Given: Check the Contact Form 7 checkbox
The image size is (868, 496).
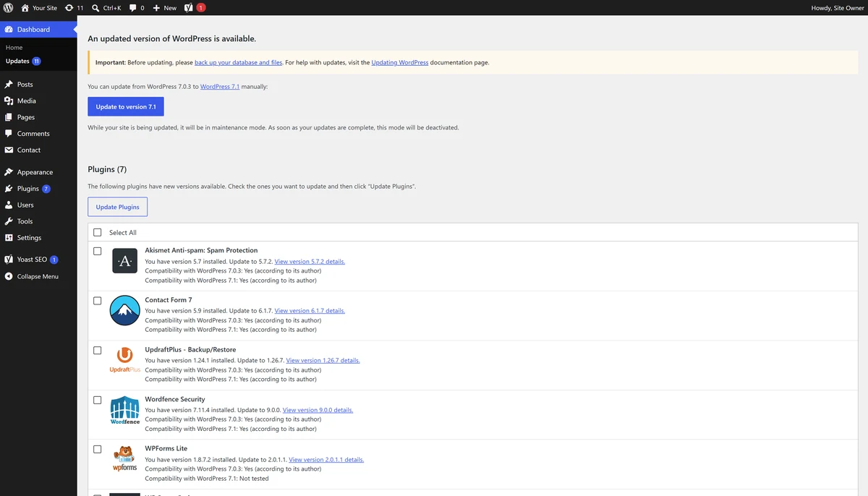Looking at the screenshot, I should (x=98, y=301).
